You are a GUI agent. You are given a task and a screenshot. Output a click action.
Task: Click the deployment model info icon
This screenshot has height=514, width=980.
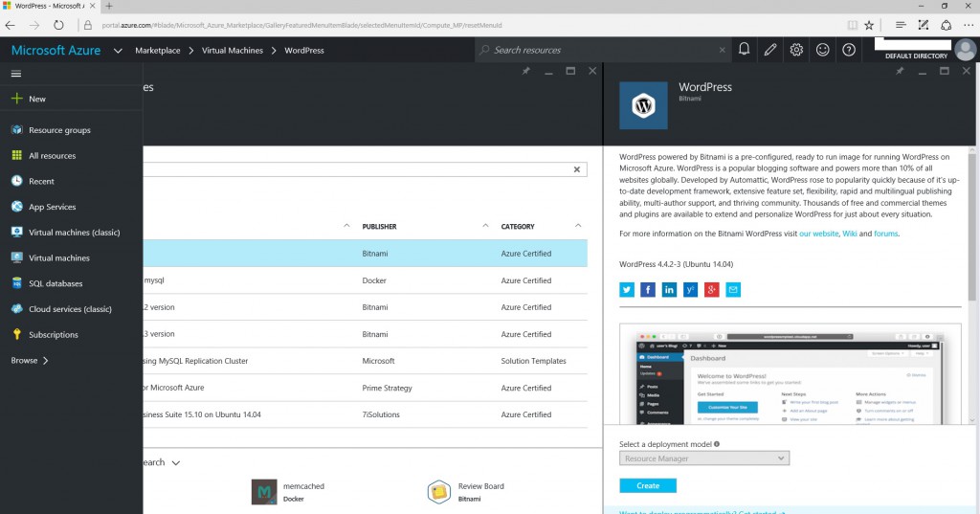[717, 444]
